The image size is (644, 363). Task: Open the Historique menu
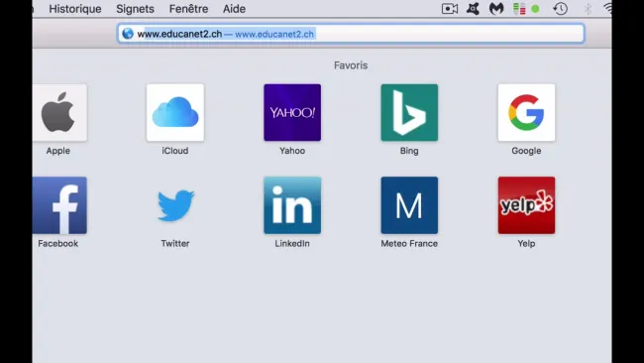coord(75,9)
